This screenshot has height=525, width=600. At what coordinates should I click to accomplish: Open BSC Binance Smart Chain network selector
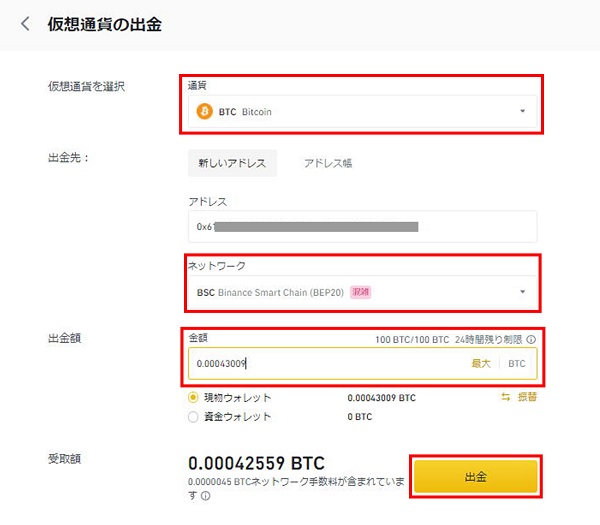click(x=362, y=292)
